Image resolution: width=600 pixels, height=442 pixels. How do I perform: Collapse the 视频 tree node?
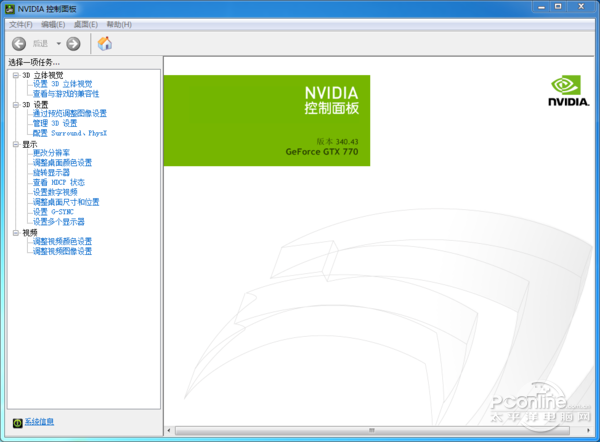tap(16, 233)
